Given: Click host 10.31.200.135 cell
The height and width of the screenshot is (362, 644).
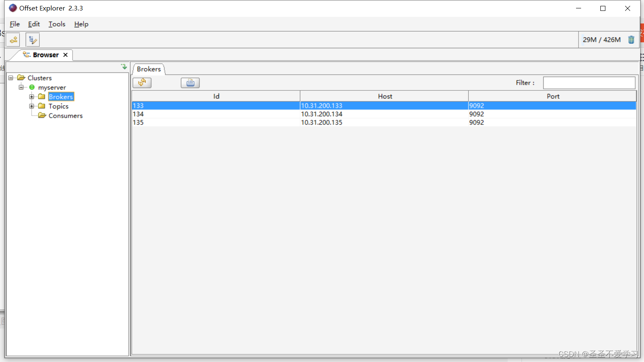Looking at the screenshot, I should [384, 122].
